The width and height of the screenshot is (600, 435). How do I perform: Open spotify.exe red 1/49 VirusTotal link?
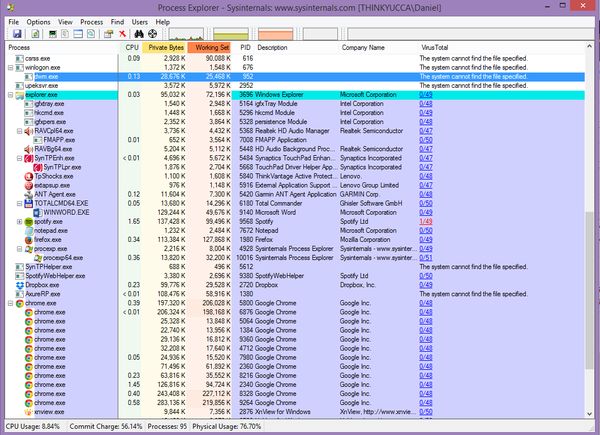click(426, 222)
